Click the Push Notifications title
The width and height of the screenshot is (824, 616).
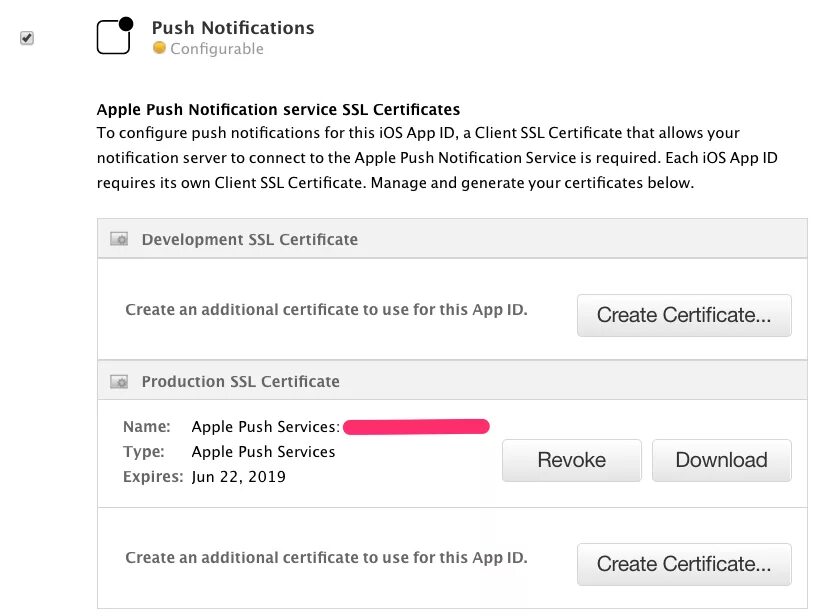point(233,27)
